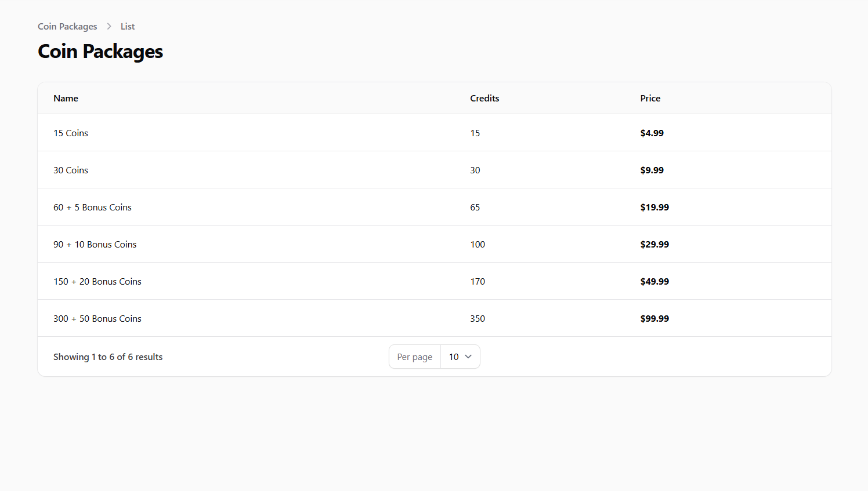The height and width of the screenshot is (491, 868).
Task: Select the 60 + 5 Bonus Coins row
Action: tap(92, 207)
